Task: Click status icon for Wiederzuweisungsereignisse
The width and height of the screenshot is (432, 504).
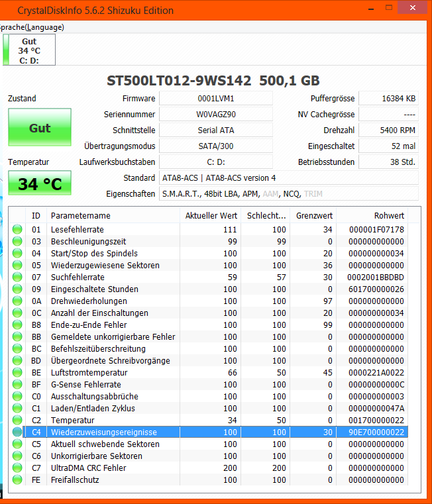Action: point(17,432)
